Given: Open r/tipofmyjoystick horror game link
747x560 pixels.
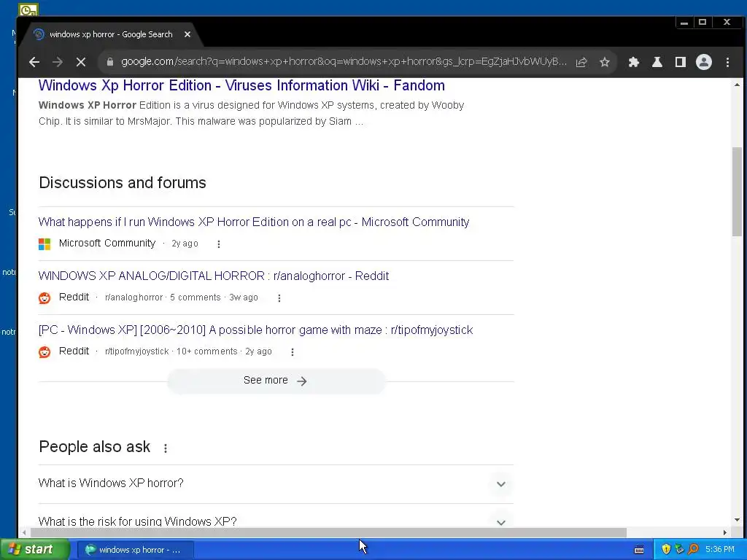Looking at the screenshot, I should point(255,330).
